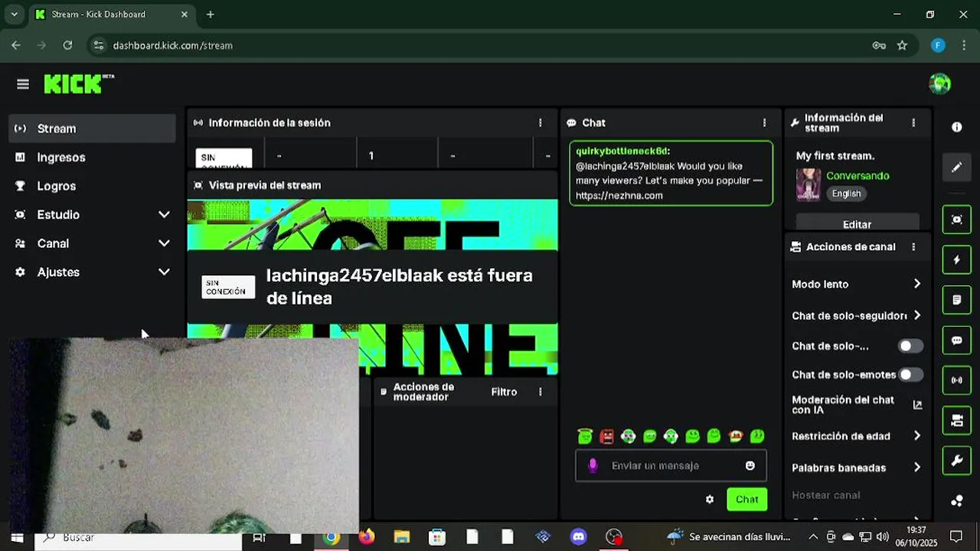
Task: Click the pencil edit icon in right toolbar
Action: [957, 167]
